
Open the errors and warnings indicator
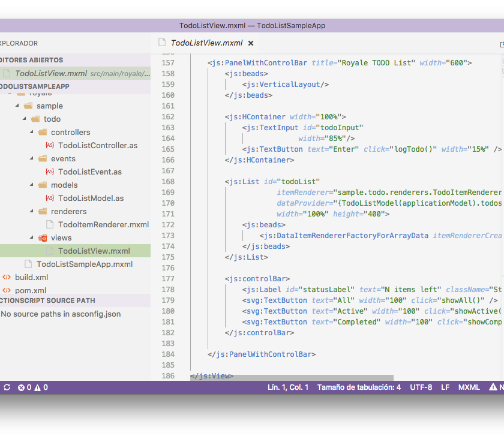point(33,387)
